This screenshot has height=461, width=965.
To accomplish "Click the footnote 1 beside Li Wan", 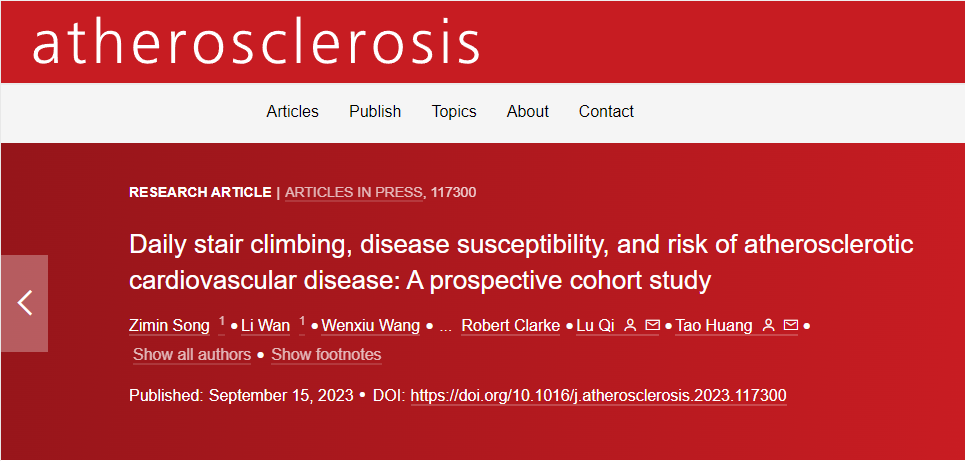I will (302, 322).
